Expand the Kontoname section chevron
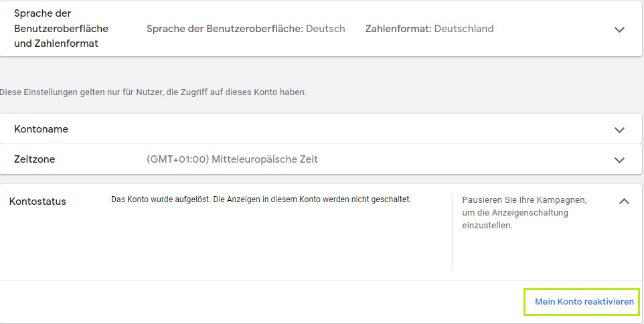Image resolution: width=644 pixels, height=324 pixels. pyautogui.click(x=619, y=130)
